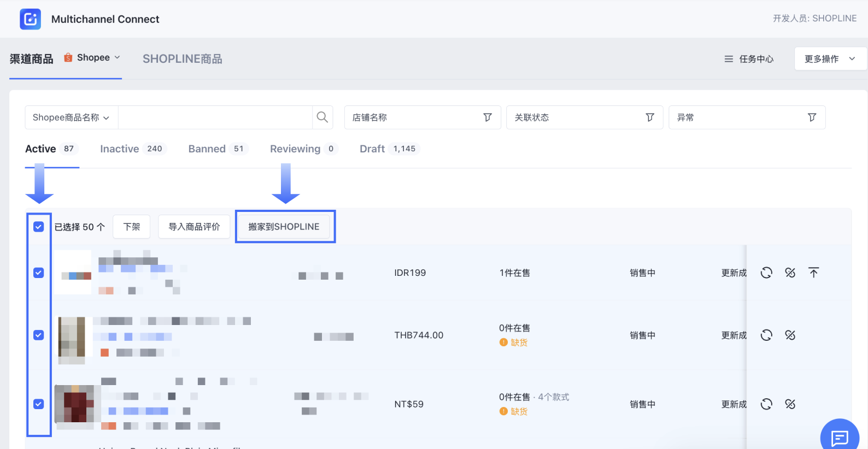Click the Multichannel Connect app logo
Screen dimensions: 868x449
point(30,19)
